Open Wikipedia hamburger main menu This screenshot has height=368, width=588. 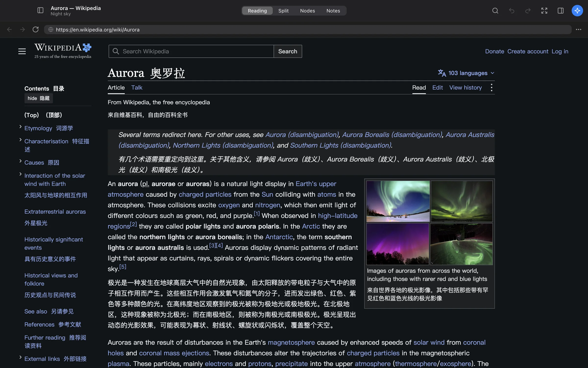(x=22, y=51)
